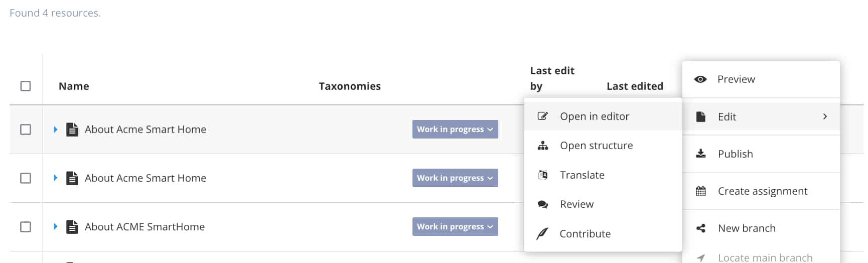This screenshot has height=263, width=868.
Task: Click the Review speech bubbles icon
Action: point(542,204)
